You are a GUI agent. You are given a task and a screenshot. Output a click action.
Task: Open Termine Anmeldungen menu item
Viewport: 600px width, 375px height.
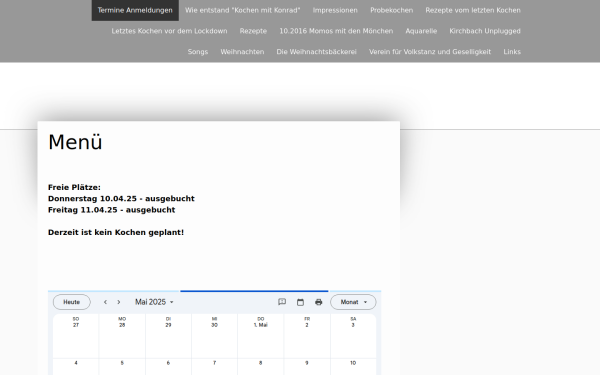click(x=135, y=10)
